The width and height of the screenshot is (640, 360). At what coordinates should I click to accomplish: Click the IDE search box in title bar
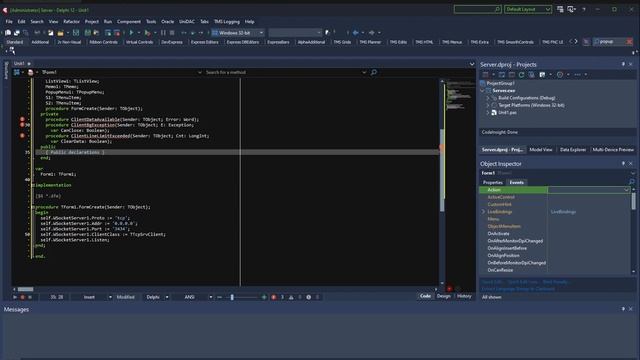click(x=478, y=9)
